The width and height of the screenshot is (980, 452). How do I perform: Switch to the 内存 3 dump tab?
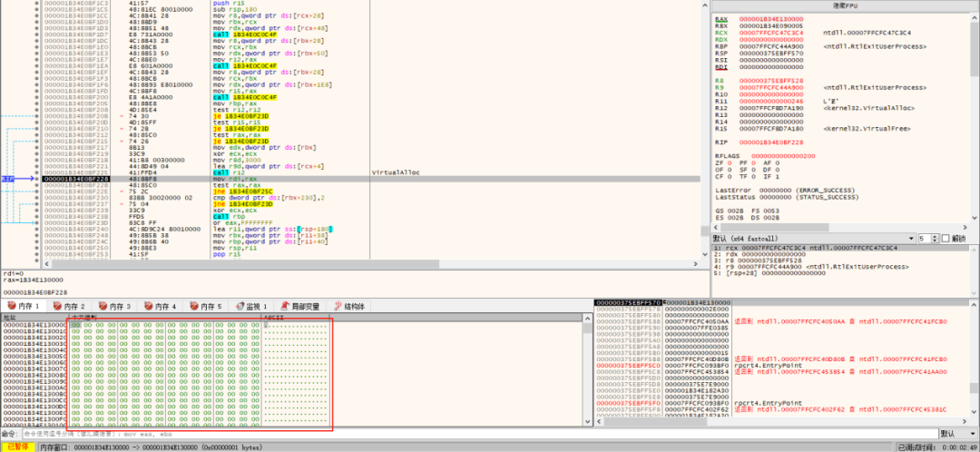coord(114,307)
